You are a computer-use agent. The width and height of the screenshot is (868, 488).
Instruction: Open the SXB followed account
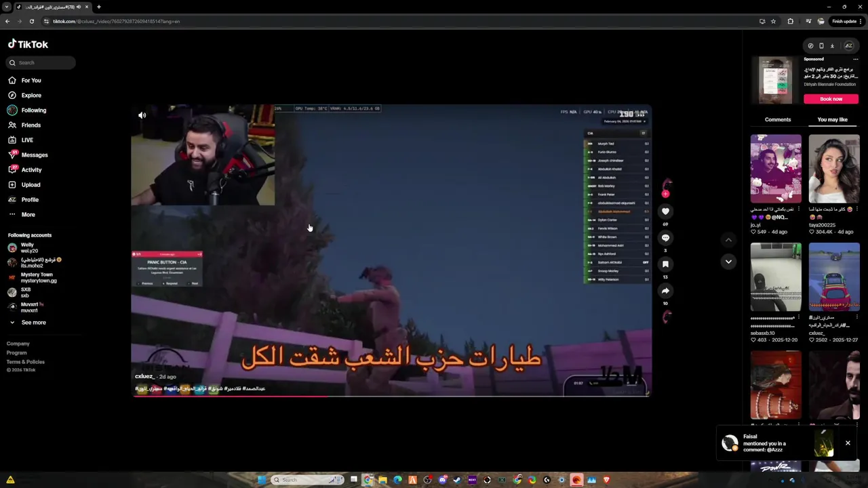tap(20, 292)
